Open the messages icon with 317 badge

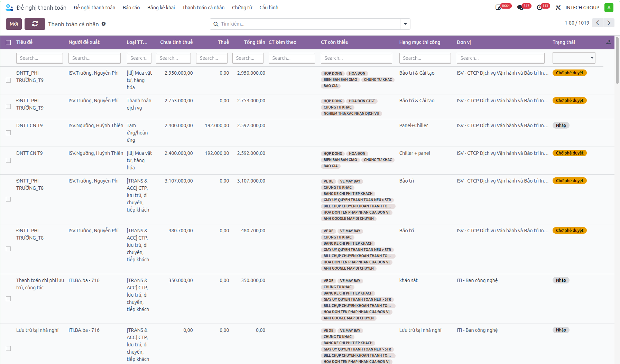click(x=520, y=7)
